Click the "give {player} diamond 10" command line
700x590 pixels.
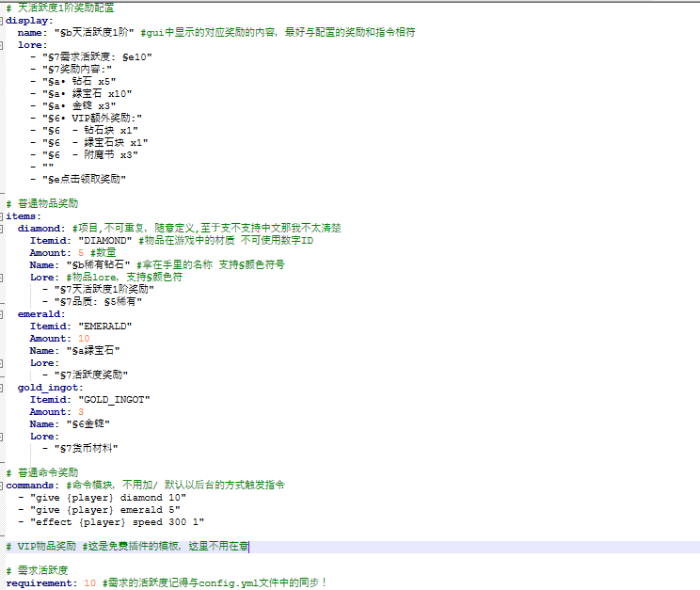107,497
